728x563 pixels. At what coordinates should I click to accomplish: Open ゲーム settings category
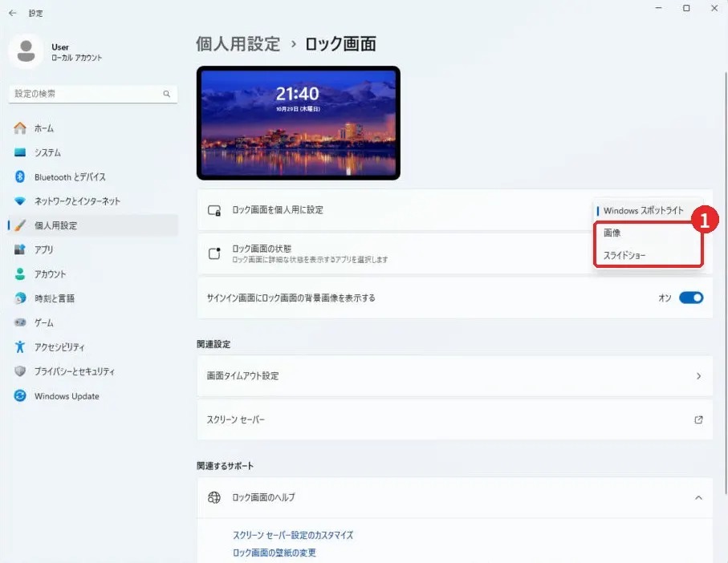(93, 322)
